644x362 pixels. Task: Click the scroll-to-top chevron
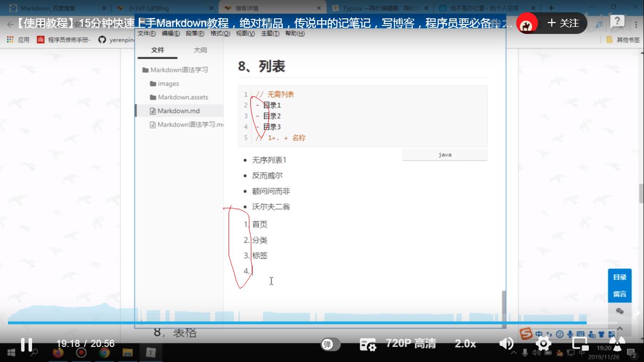point(619,329)
